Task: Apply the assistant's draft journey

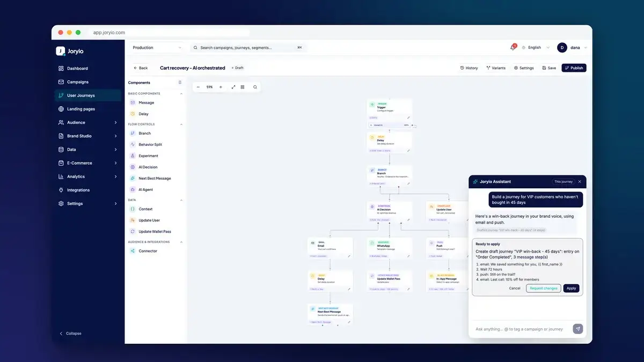Action: click(572, 288)
